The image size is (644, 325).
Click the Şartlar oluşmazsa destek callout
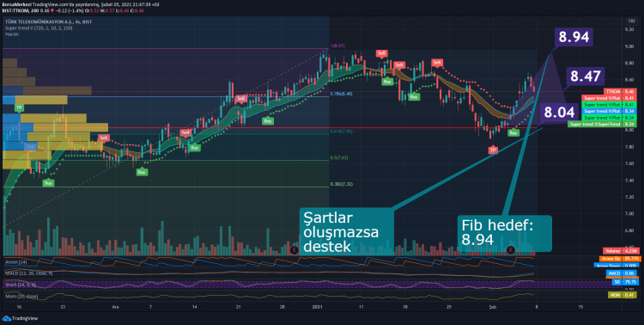pos(347,231)
